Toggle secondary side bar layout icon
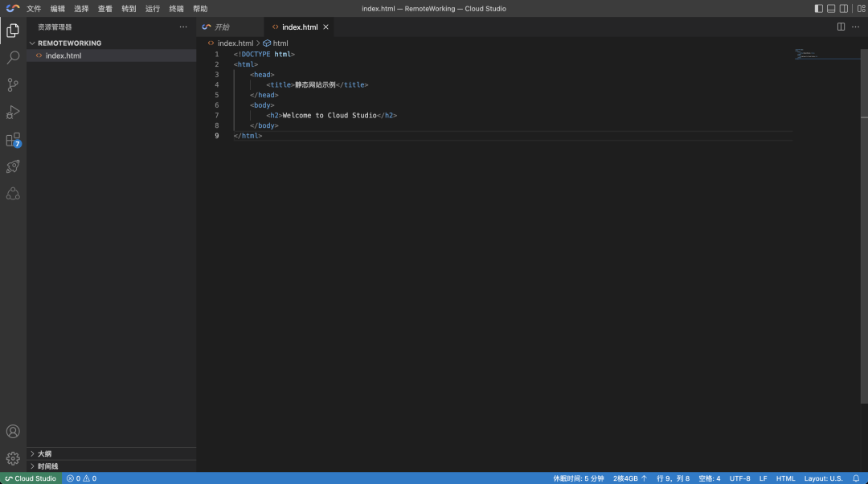The image size is (868, 484). [x=844, y=8]
